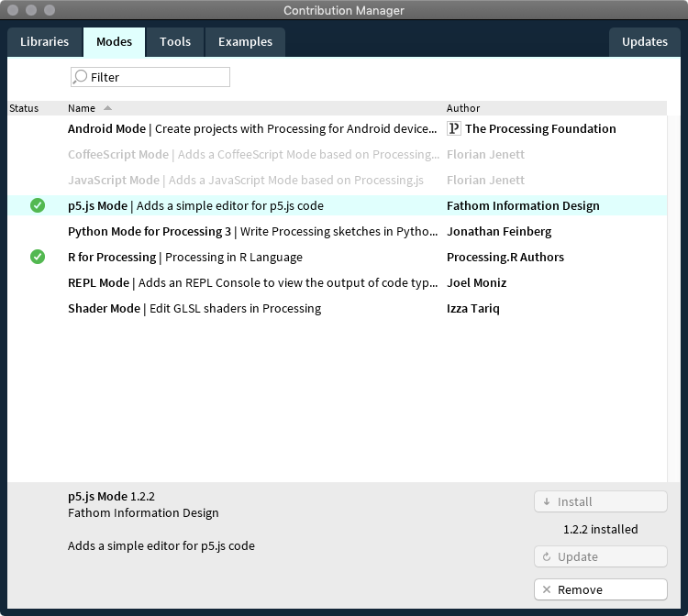The image size is (688, 616).
Task: Select the Android Mode row
Action: pyautogui.click(x=337, y=128)
